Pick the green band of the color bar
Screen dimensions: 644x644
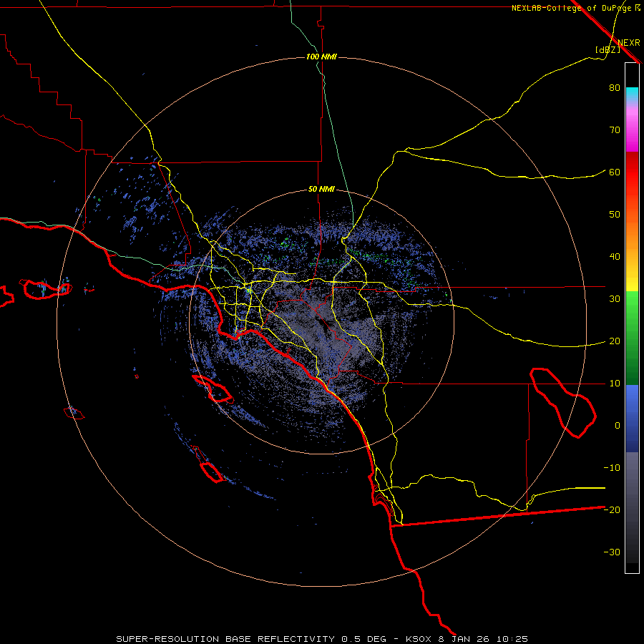tap(632, 338)
